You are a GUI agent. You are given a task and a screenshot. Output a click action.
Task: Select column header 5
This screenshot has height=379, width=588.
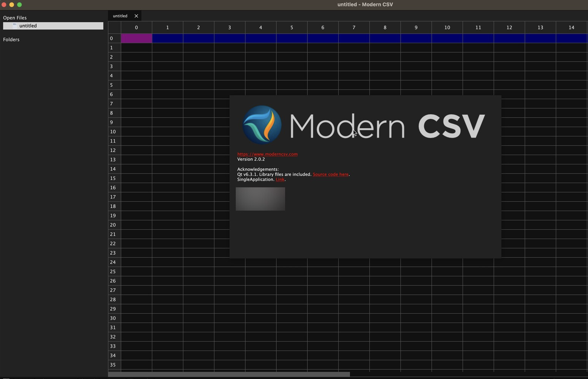tap(291, 27)
